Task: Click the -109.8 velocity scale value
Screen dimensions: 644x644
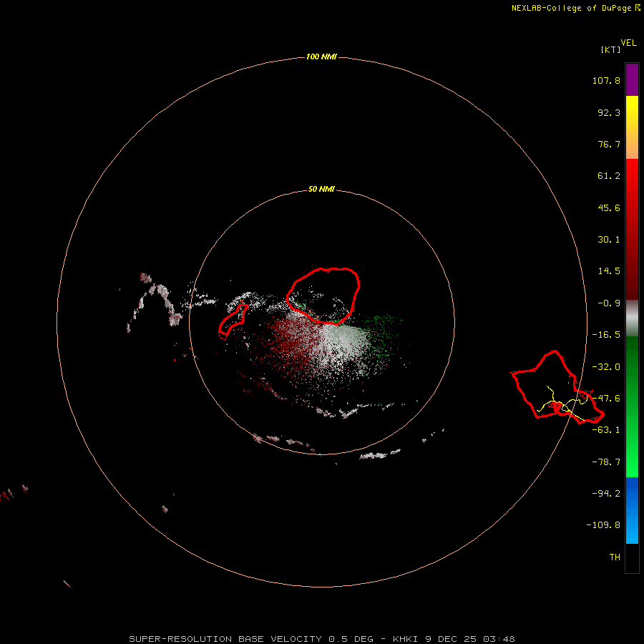Action: point(603,525)
